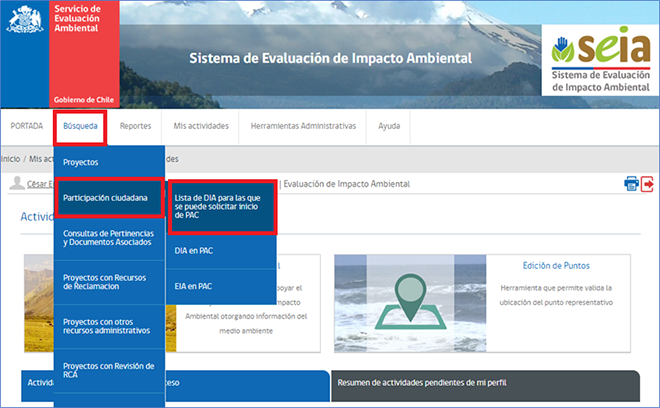Open the Ayuda menu
The height and width of the screenshot is (408, 660).
389,126
